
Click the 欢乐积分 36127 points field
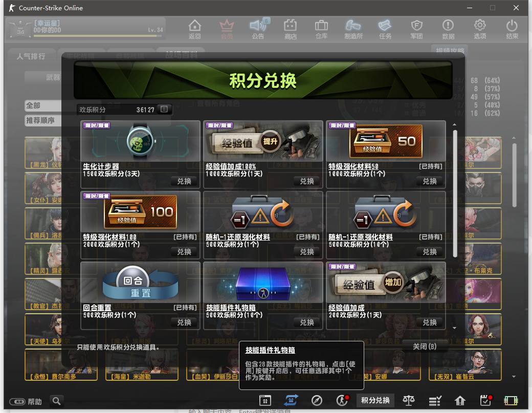tap(124, 110)
